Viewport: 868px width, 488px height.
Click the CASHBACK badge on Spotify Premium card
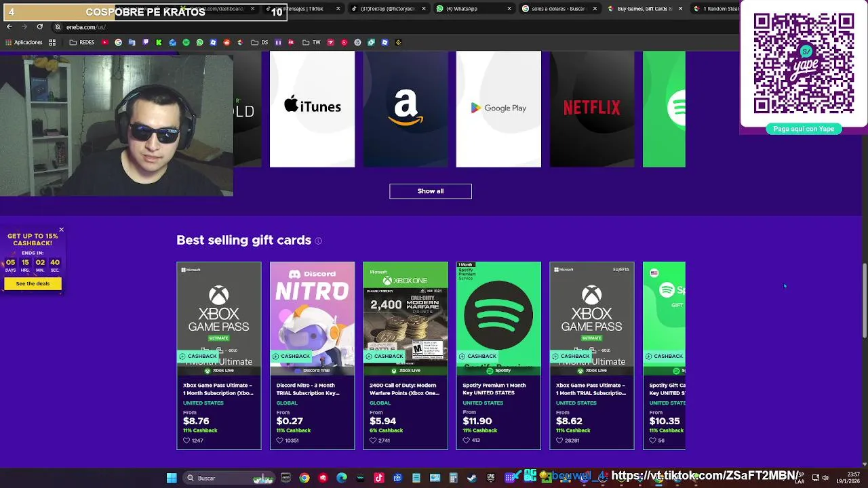(477, 356)
